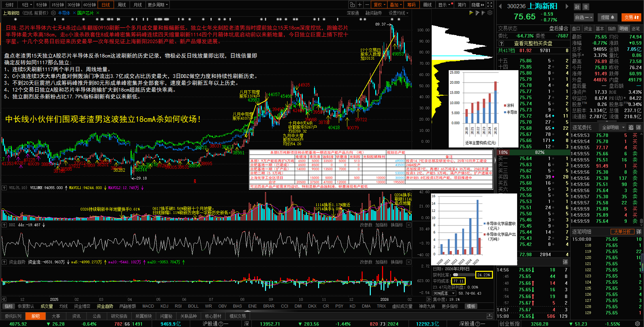This screenshot has height=327, width=644.
Task: Click the 恢复默认 restore default button
Action: [x=26, y=306]
